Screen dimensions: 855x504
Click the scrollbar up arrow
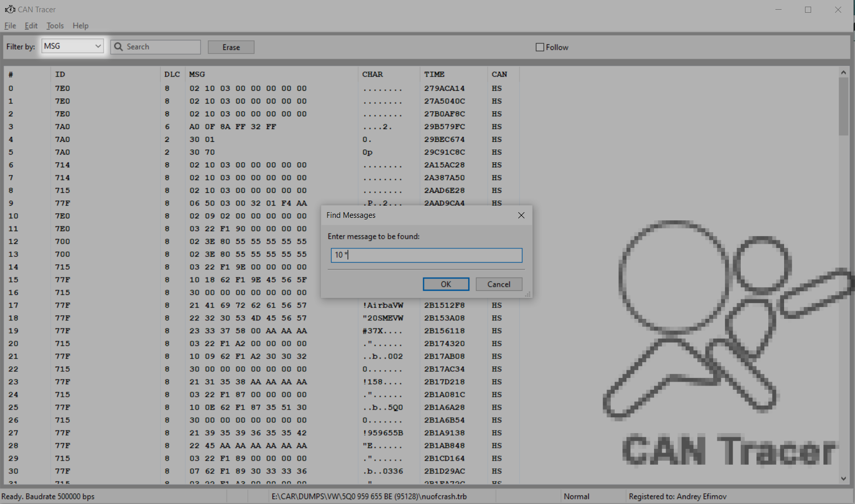point(843,73)
